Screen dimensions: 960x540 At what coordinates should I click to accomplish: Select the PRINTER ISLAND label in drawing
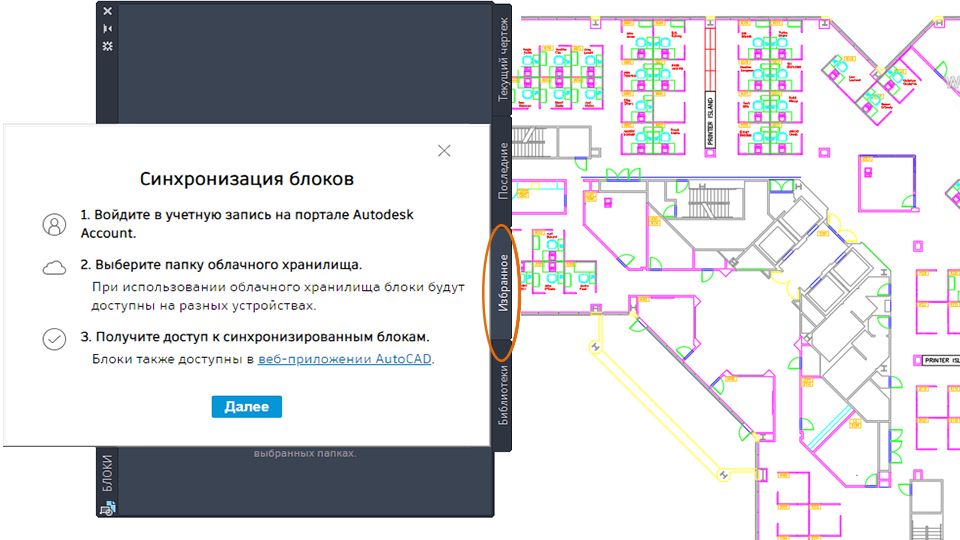(x=710, y=121)
